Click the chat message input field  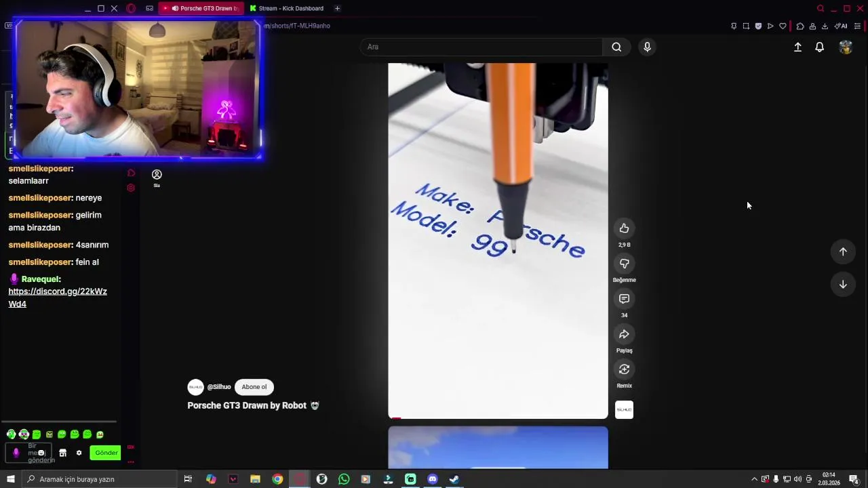pyautogui.click(x=28, y=453)
